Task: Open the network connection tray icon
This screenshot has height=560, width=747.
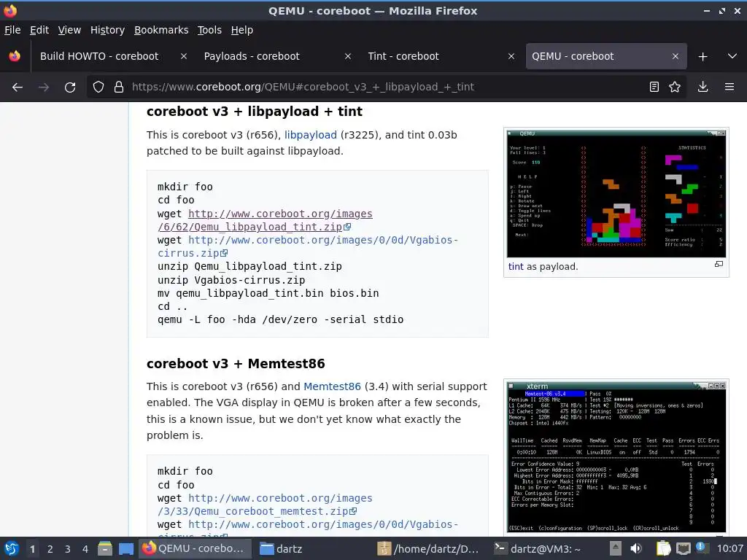Action: (x=683, y=548)
